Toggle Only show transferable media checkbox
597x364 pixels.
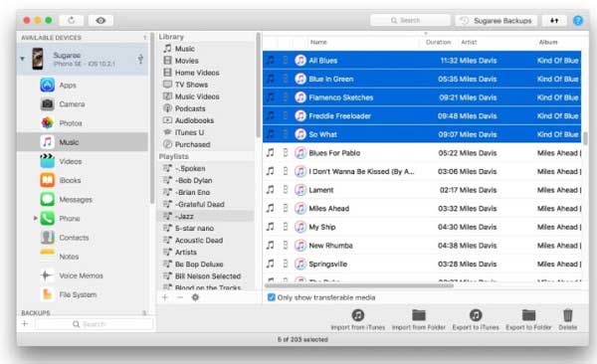[x=271, y=297]
